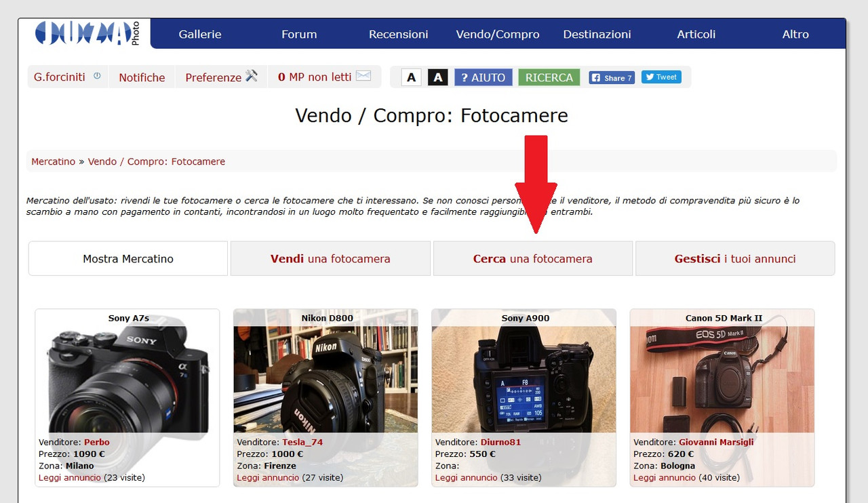Open seller Giovanni Marsigli's profile link
Image resolution: width=868 pixels, height=503 pixels.
(716, 442)
